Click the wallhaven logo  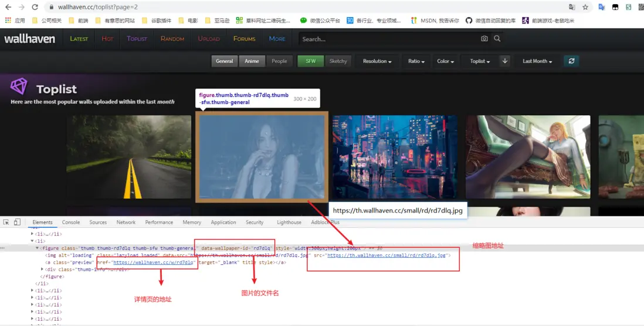click(x=29, y=39)
